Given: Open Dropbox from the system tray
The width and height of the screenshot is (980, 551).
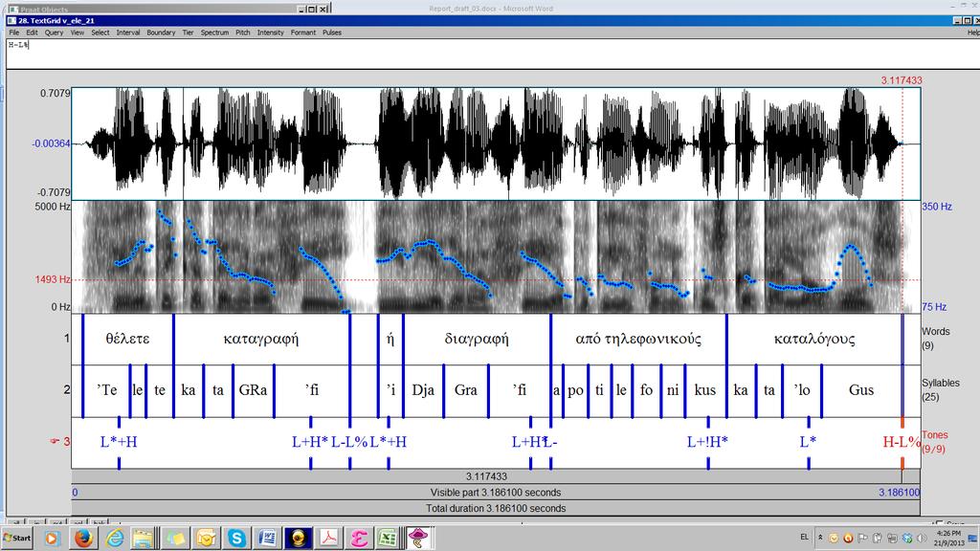Looking at the screenshot, I should pos(907,538).
